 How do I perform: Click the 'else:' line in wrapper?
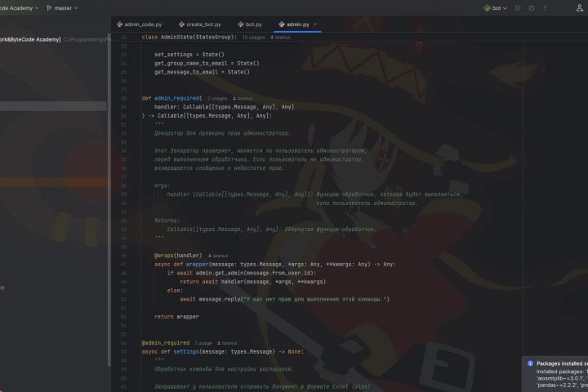click(x=175, y=291)
